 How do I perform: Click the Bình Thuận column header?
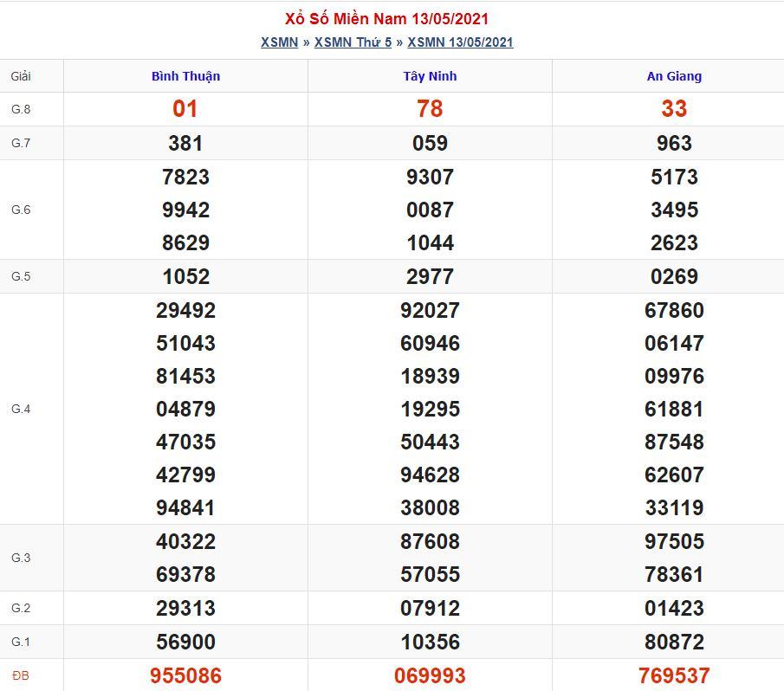pos(185,76)
